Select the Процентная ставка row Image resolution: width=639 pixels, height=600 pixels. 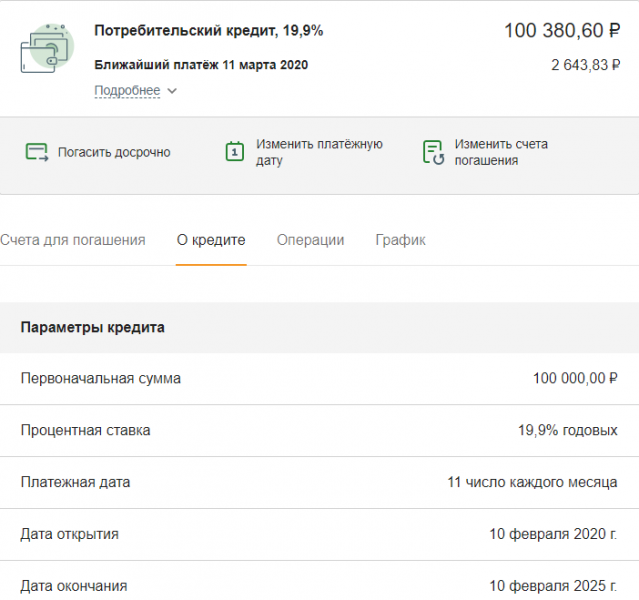pyautogui.click(x=320, y=431)
